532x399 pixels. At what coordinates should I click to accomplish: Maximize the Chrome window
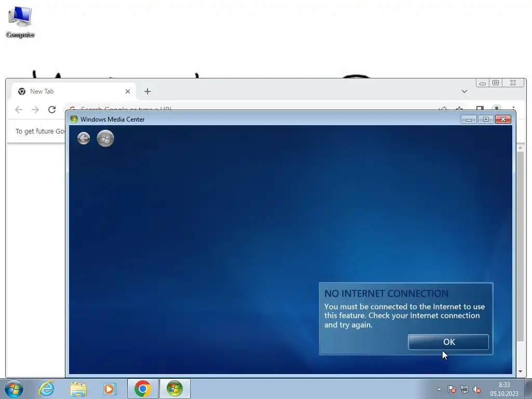tap(496, 83)
